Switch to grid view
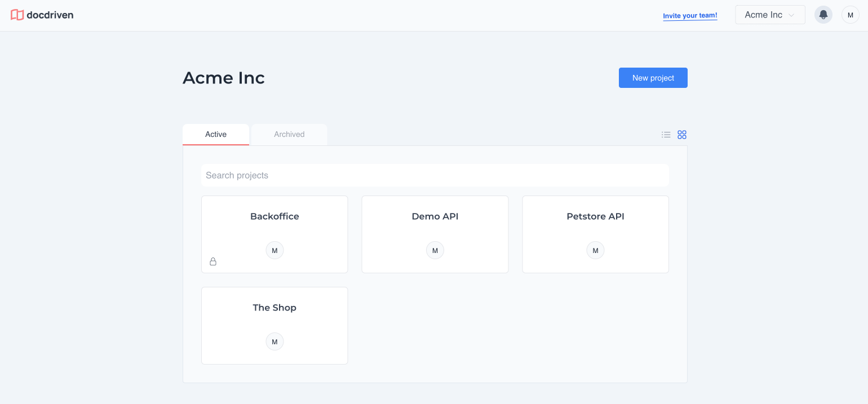This screenshot has width=868, height=404. click(x=682, y=135)
